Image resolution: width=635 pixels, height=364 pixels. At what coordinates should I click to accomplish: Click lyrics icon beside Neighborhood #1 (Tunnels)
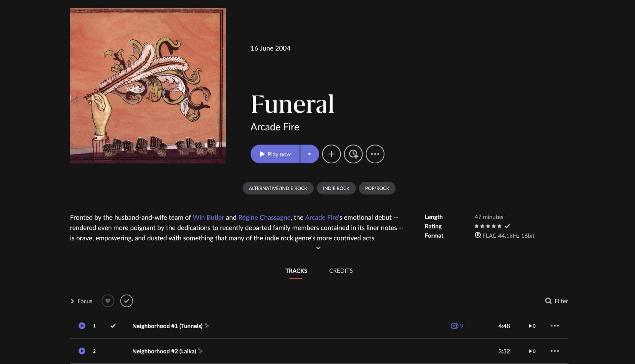point(207,326)
